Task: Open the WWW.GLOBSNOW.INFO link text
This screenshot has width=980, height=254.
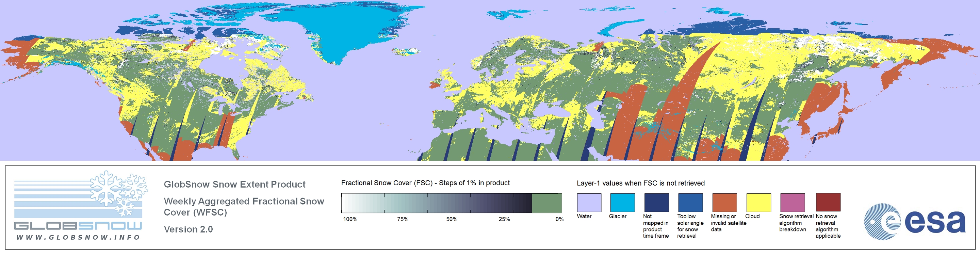Action: point(78,237)
